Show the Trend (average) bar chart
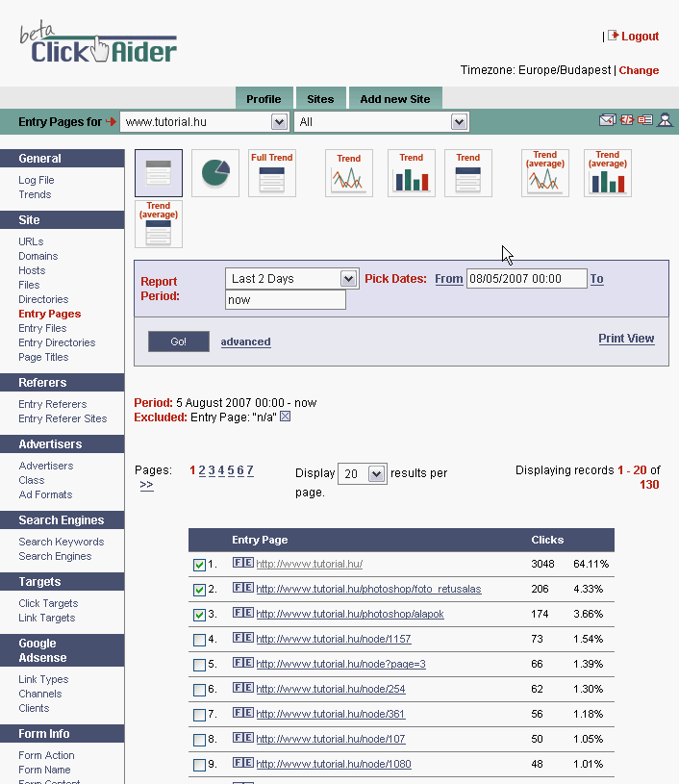 608,173
